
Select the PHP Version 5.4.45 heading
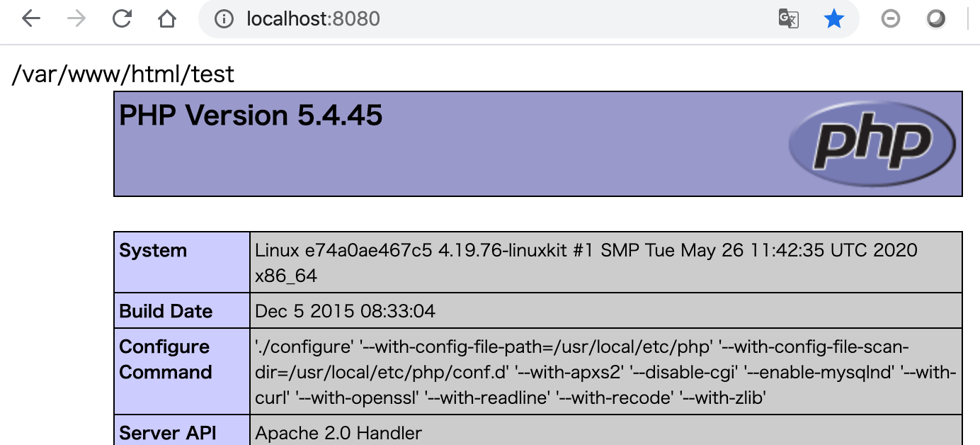[251, 116]
